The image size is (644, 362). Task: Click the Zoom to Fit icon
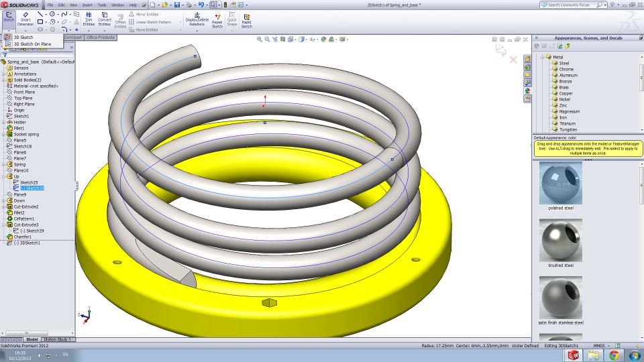[259, 40]
